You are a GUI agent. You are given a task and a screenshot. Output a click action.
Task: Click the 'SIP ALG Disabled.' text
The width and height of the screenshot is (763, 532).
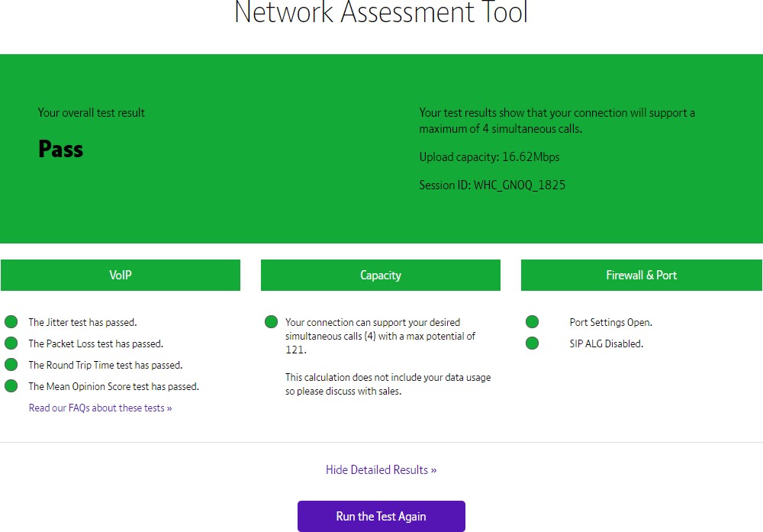607,343
